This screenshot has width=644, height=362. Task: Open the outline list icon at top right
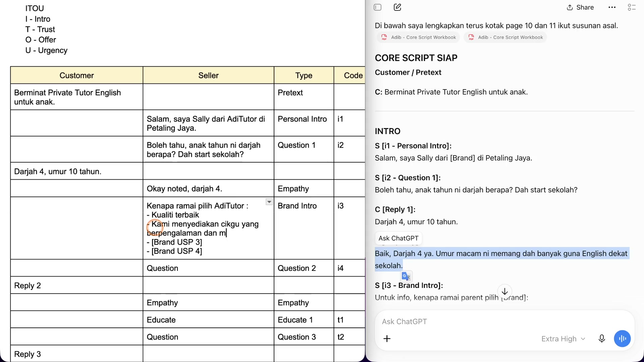(x=632, y=7)
